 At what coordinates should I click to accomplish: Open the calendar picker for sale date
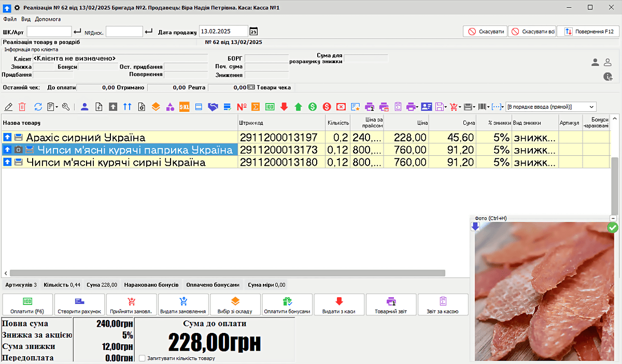click(253, 32)
